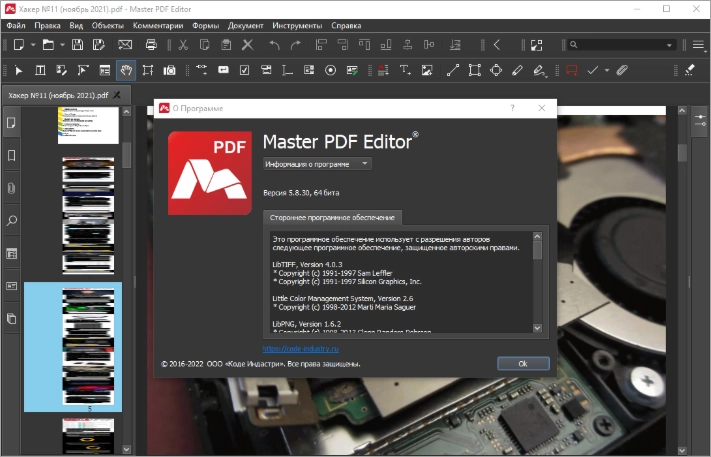
Task: Open the Bookmarks side panel
Action: pyautogui.click(x=11, y=156)
